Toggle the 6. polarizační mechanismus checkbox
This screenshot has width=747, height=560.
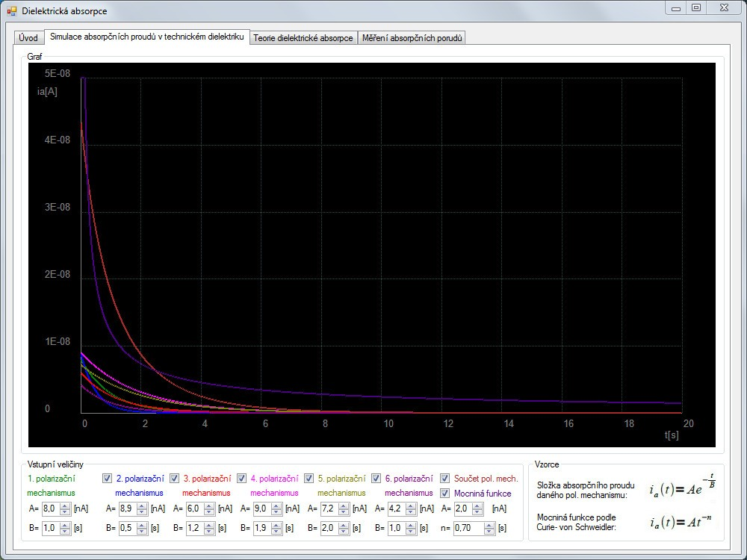click(376, 479)
